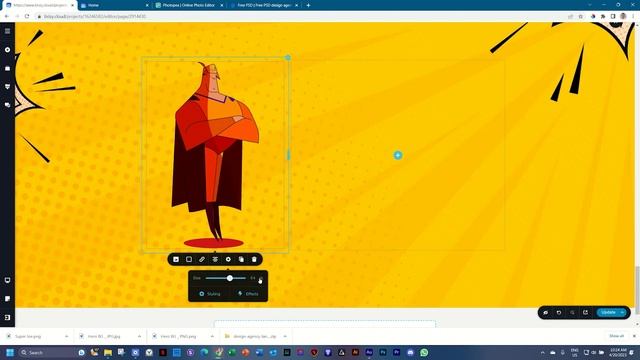The height and width of the screenshot is (360, 640).
Task: Open the briefcase icon in left sidebar
Action: point(7,68)
